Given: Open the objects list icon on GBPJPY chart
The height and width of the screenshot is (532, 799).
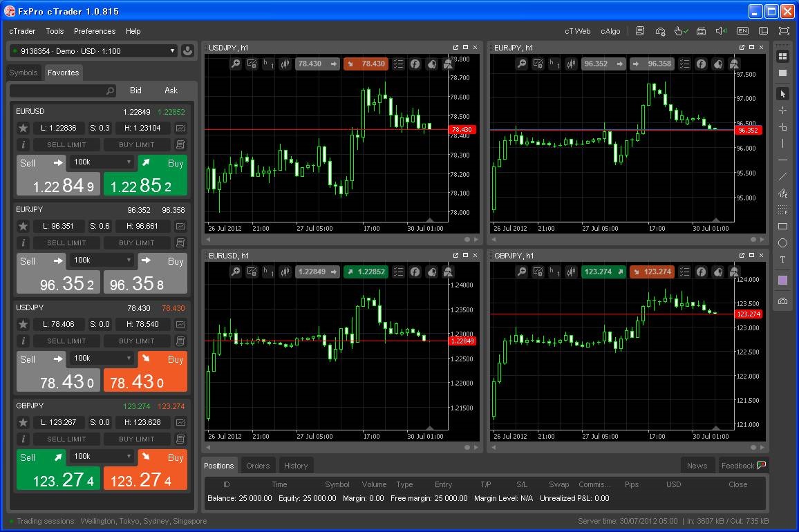Looking at the screenshot, I should tap(684, 272).
